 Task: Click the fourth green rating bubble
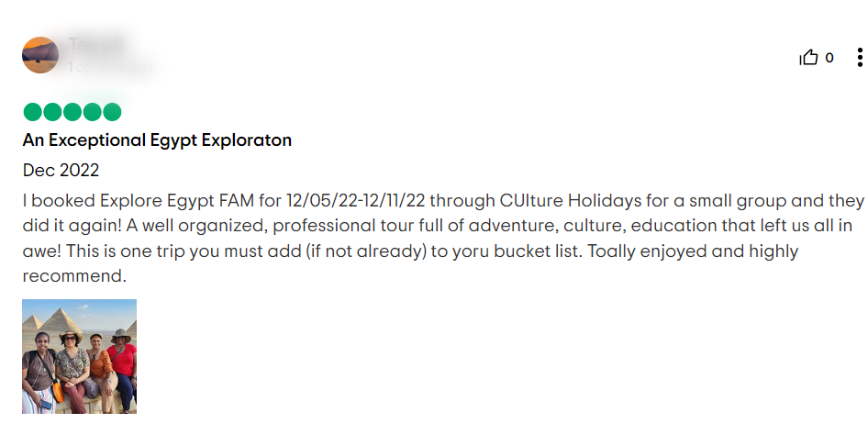(x=93, y=112)
